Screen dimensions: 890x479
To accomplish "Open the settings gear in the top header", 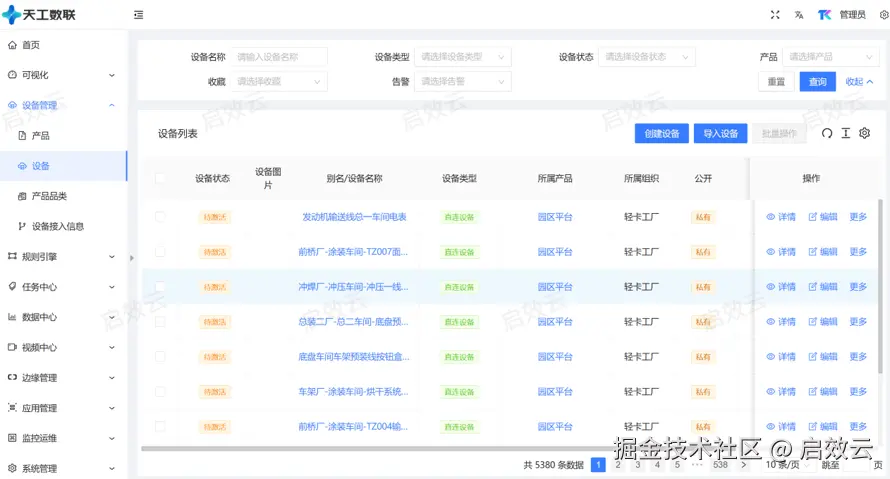I will coord(884,15).
